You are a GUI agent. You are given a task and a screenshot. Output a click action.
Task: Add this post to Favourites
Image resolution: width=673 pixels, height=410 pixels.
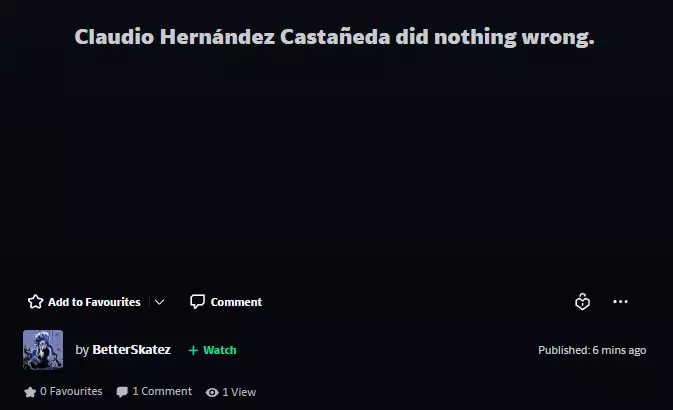[84, 302]
